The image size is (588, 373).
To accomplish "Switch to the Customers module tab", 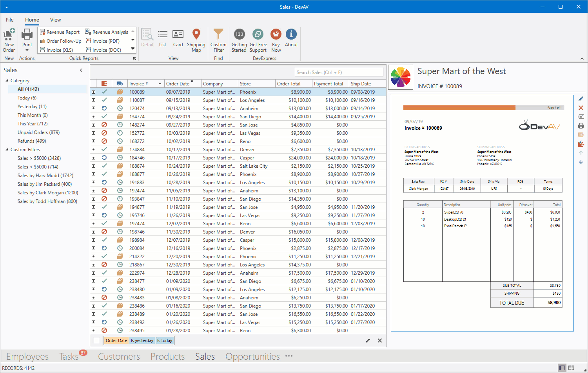I will [x=119, y=357].
